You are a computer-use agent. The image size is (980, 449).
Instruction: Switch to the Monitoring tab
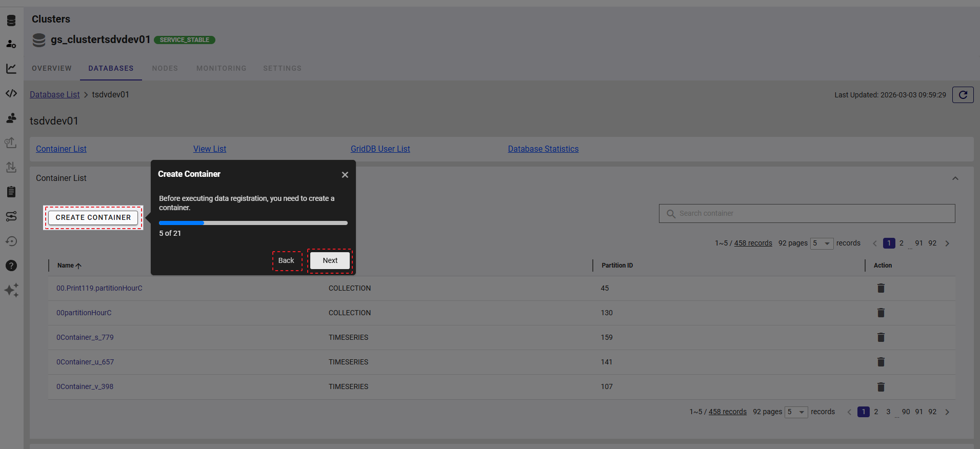[x=221, y=68]
